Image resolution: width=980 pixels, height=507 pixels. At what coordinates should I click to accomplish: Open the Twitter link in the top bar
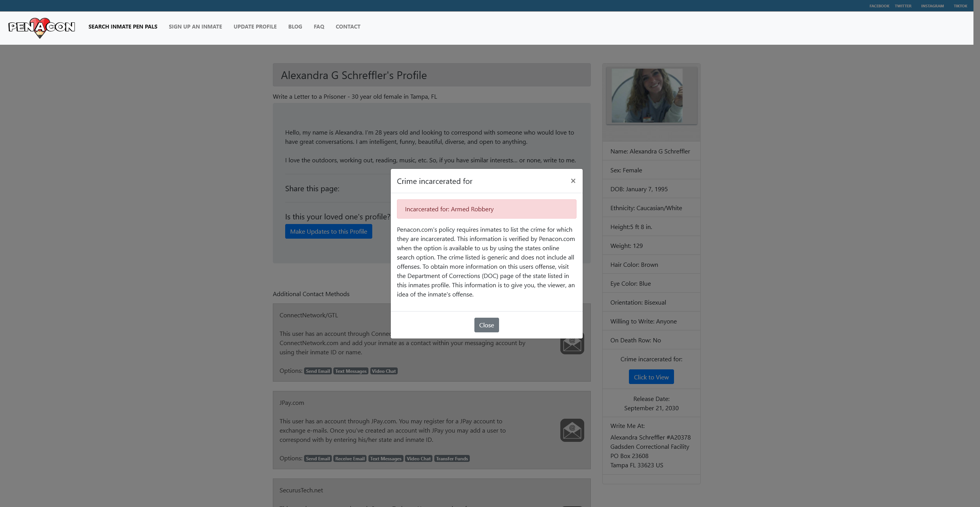(903, 6)
